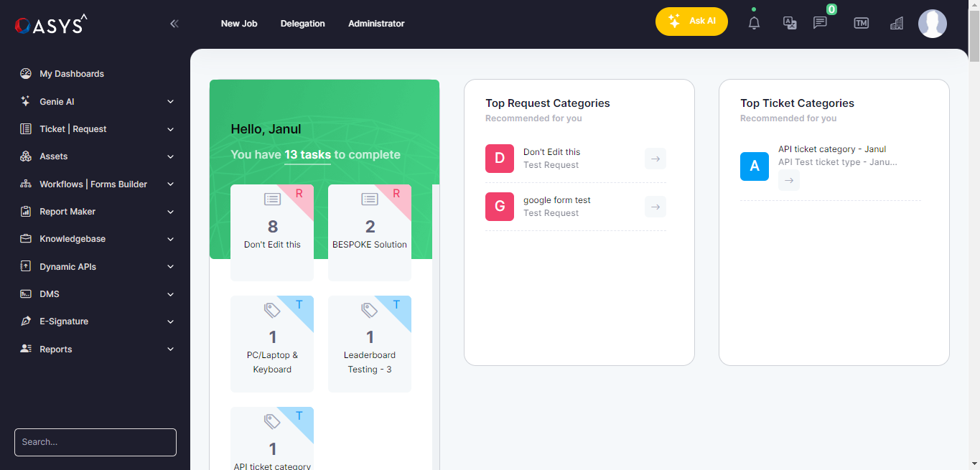
Task: Open the Administrator menu
Action: click(x=376, y=24)
